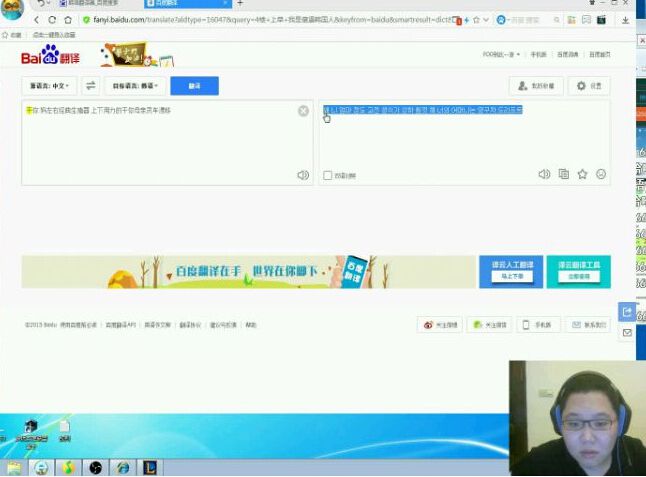Click the Baidu Translate app banner

click(x=248, y=272)
